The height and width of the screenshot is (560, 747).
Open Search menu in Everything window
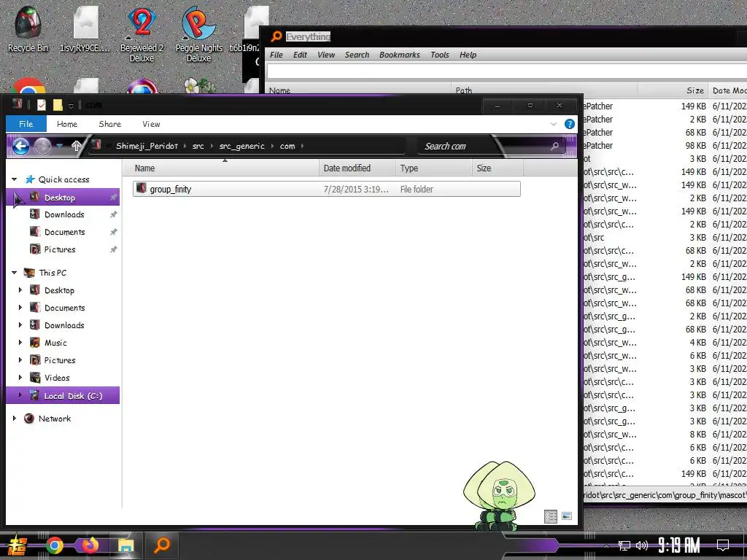[x=357, y=55]
